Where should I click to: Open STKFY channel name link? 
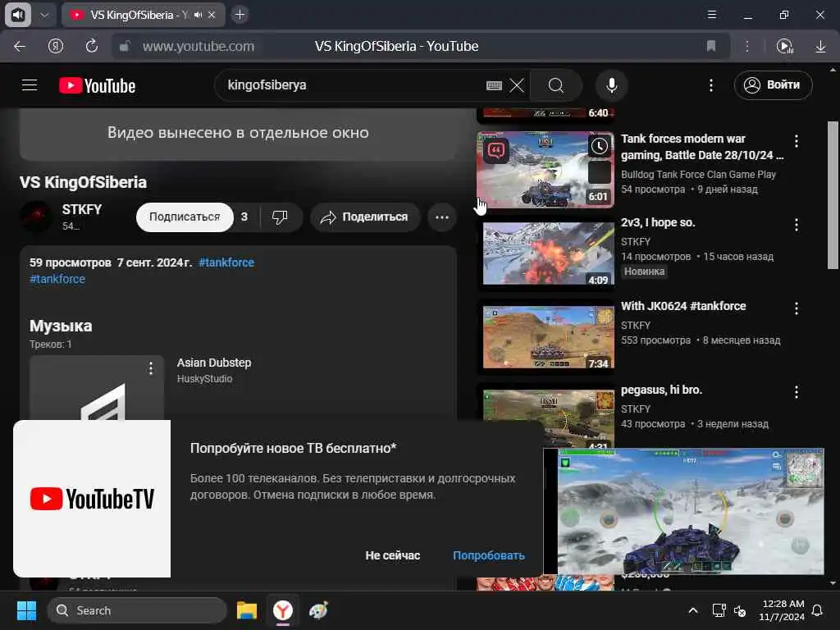pyautogui.click(x=81, y=209)
